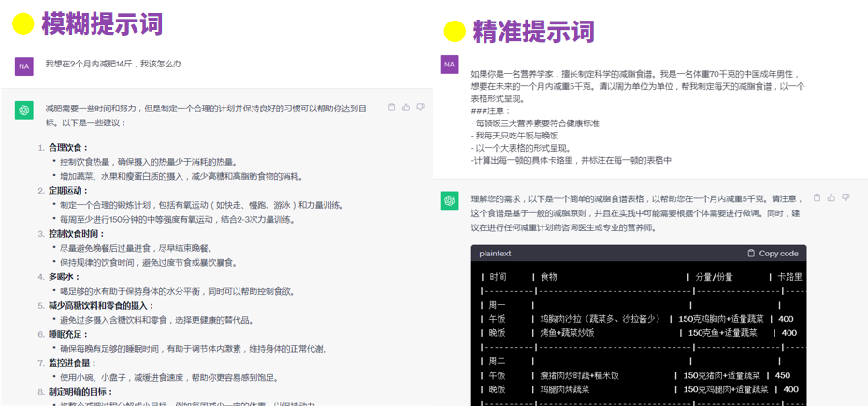Select the '睡眠充足：' list heading

[x=68, y=334]
